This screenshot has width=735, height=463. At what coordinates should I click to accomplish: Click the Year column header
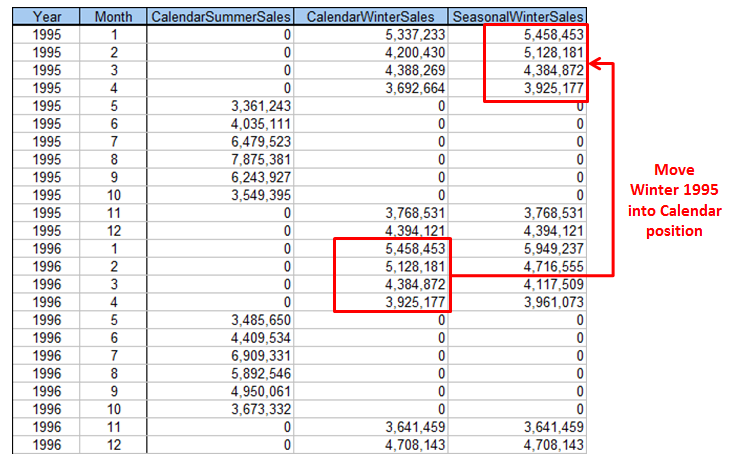(47, 17)
